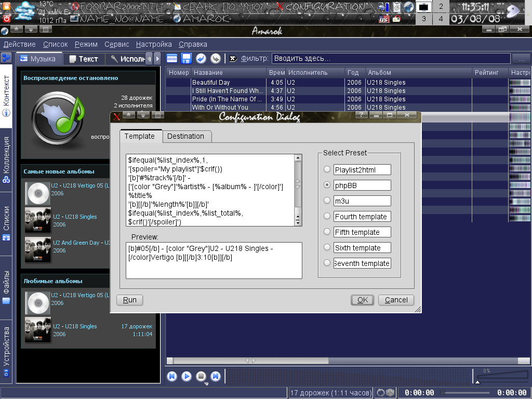Image resolution: width=532 pixels, height=399 pixels.
Task: Click the AMAROK taskbar entry
Action: (202, 19)
